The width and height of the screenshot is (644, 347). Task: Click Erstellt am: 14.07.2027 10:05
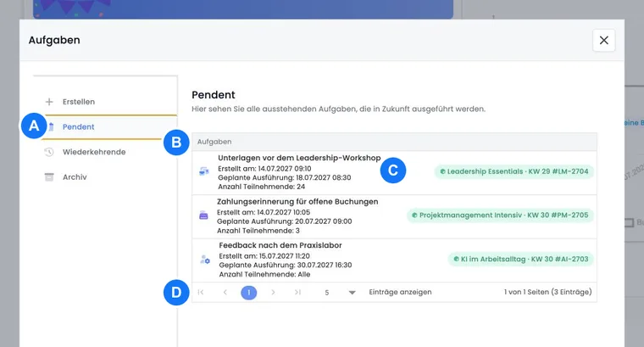point(264,212)
